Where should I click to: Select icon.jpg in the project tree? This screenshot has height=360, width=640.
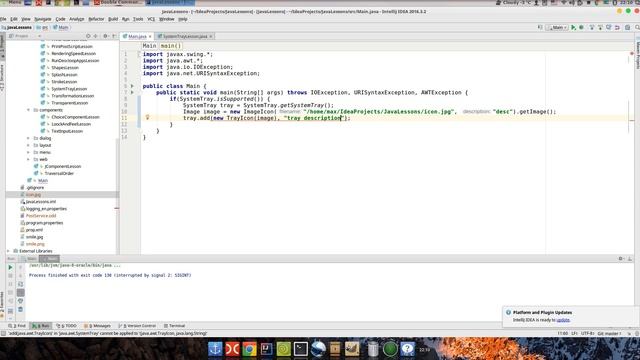tap(33, 195)
